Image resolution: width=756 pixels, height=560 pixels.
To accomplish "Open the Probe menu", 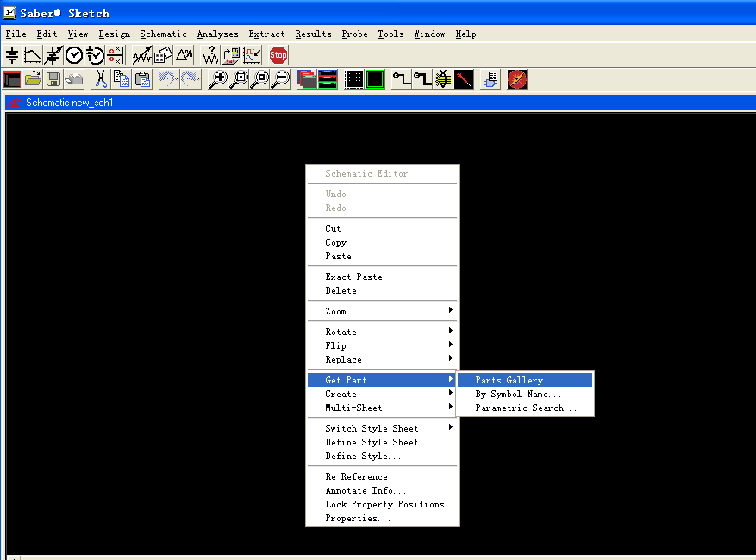I will 354,34.
